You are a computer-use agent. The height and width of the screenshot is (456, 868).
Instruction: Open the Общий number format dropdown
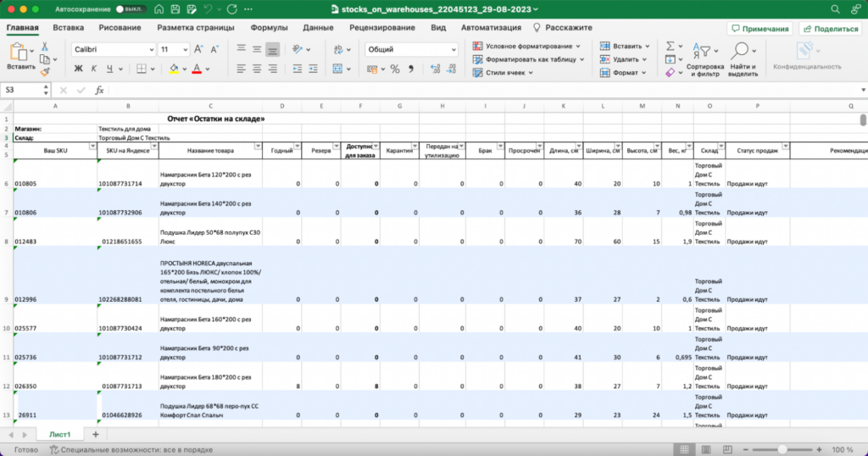(452, 49)
